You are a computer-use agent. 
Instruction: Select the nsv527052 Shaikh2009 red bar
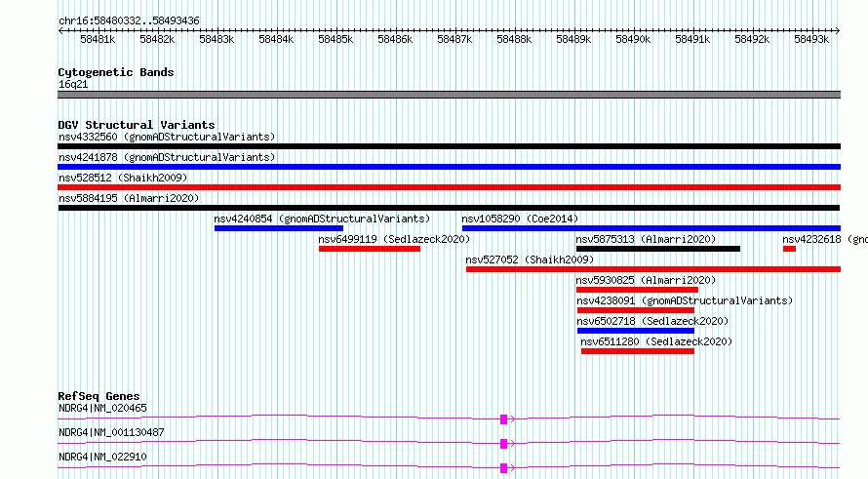click(x=653, y=269)
